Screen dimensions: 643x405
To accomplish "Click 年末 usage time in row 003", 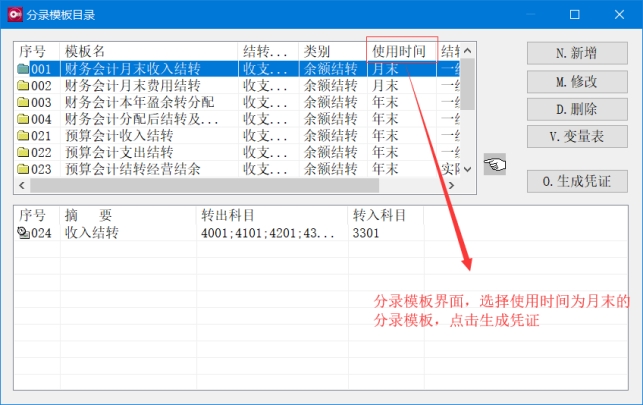I will click(385, 102).
